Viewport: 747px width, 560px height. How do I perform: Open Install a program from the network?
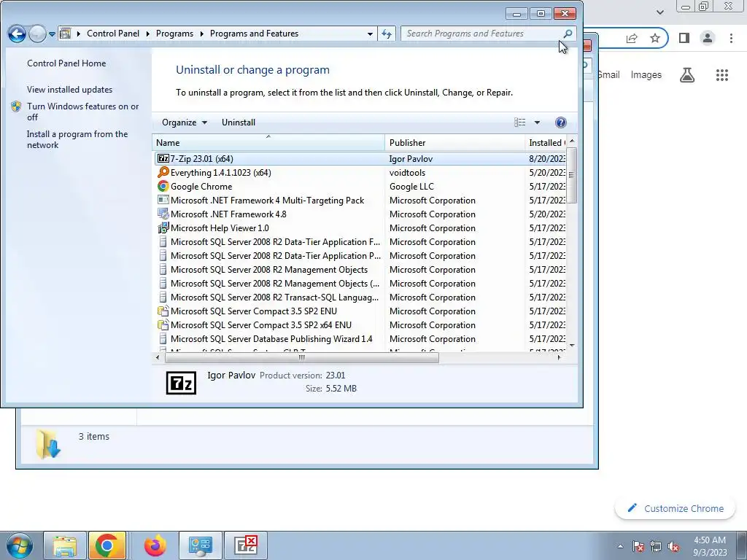tap(77, 139)
